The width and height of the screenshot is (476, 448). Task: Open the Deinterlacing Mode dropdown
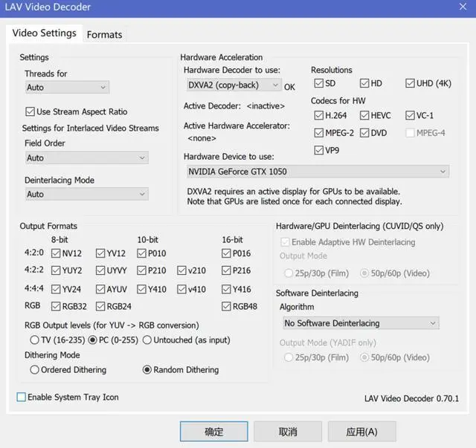pyautogui.click(x=87, y=194)
